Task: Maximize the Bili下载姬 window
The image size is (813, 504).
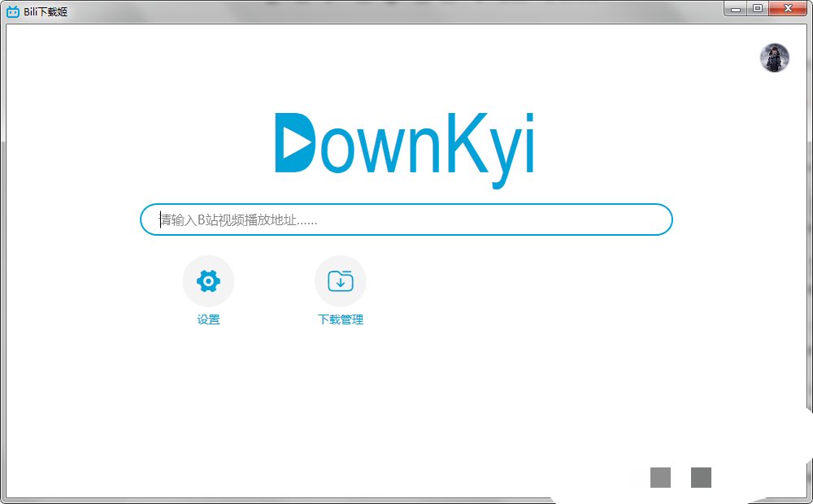Action: click(x=758, y=9)
